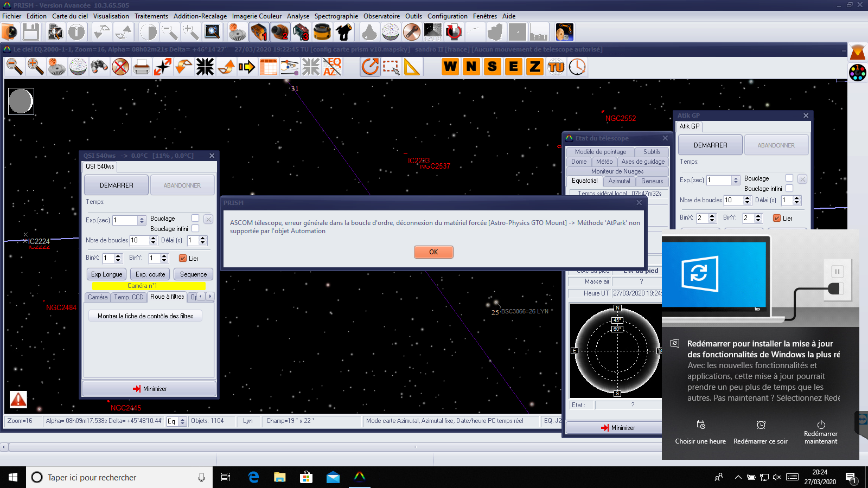The width and height of the screenshot is (868, 488).
Task: Click Montrer la fiche de contrôle des filtres
Action: pos(145,316)
